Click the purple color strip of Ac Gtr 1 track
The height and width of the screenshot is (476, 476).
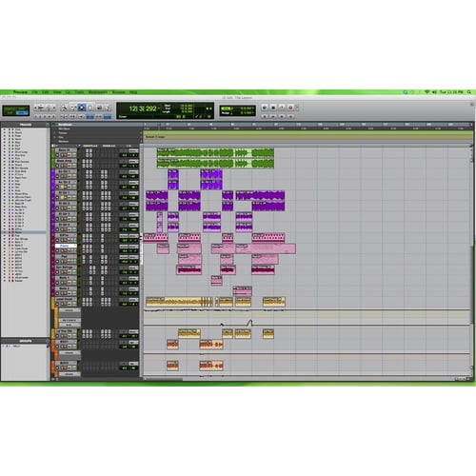[53, 174]
